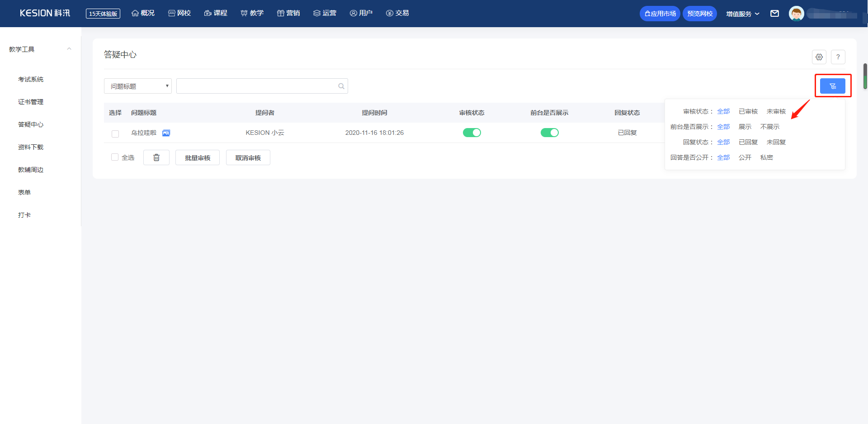Open the 教学 menu
This screenshot has height=424, width=868.
pos(252,13)
